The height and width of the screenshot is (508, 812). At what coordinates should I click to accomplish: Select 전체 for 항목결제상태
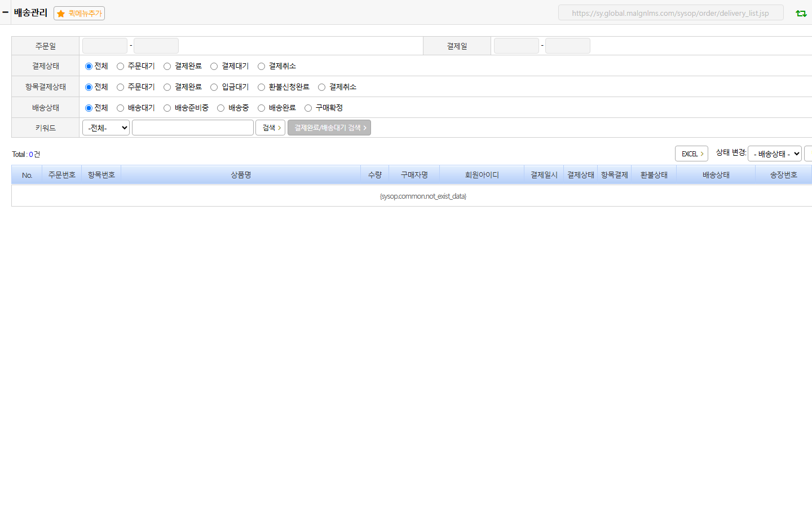pyautogui.click(x=89, y=87)
